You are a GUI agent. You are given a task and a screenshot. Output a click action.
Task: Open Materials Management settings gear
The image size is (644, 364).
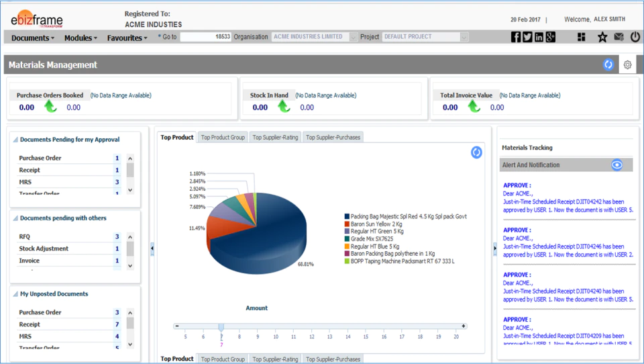point(627,64)
